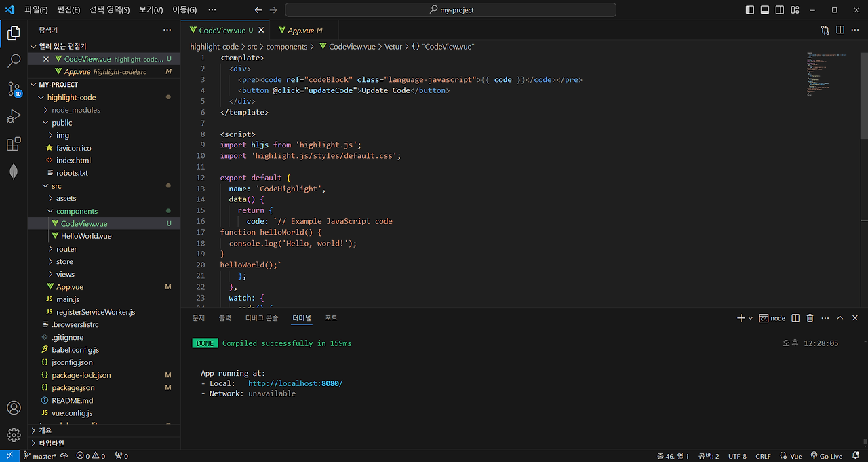
Task: Click the remote window icon in status bar
Action: coord(9,456)
